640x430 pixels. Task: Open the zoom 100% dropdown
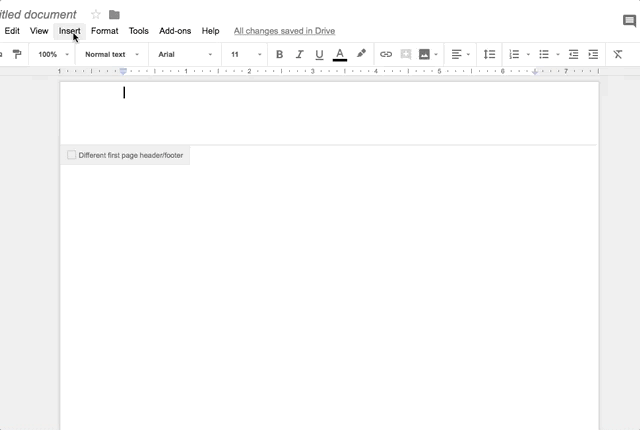tap(53, 54)
